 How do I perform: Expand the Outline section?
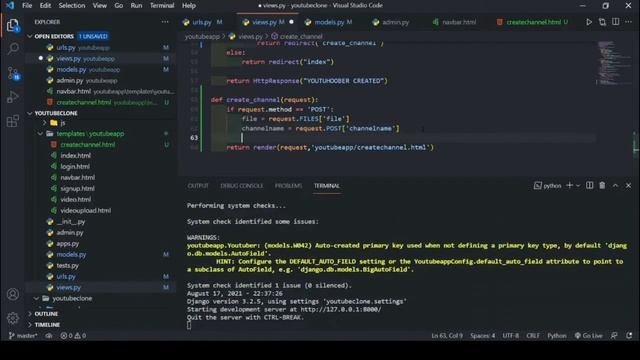(46, 314)
